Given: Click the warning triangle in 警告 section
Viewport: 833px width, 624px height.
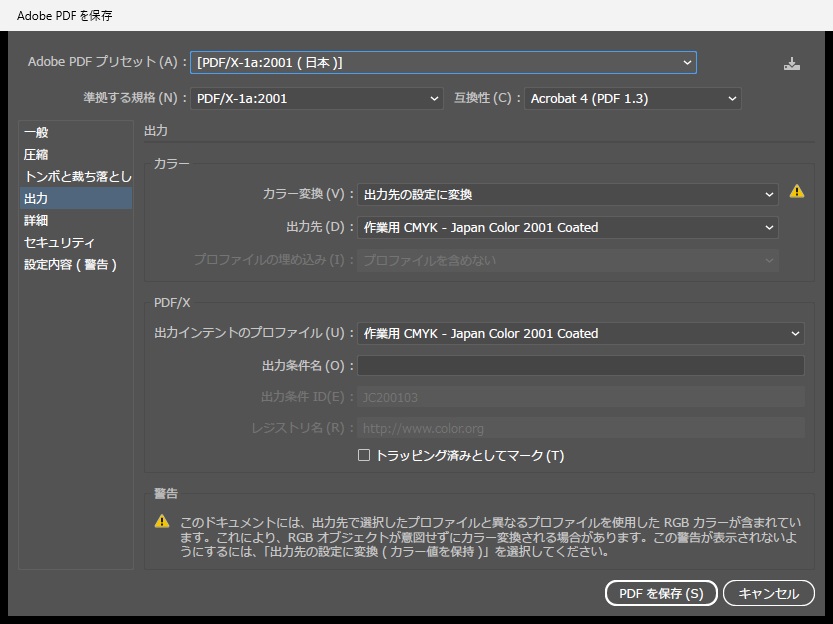Looking at the screenshot, I should (x=162, y=521).
